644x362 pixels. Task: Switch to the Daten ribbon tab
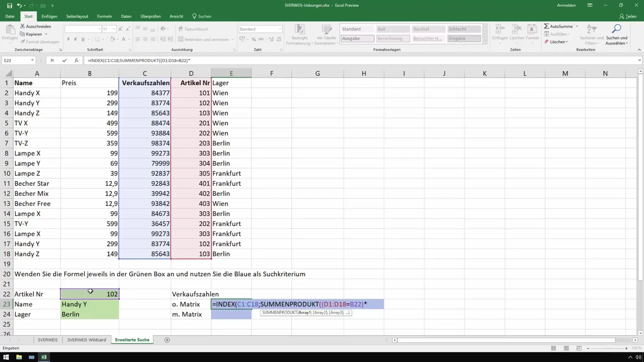(x=126, y=16)
